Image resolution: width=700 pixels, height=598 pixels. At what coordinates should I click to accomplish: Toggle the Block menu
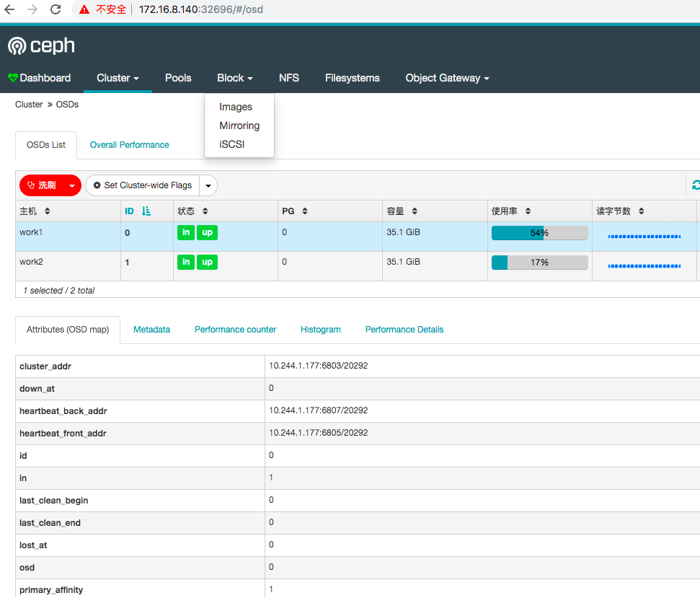tap(235, 78)
